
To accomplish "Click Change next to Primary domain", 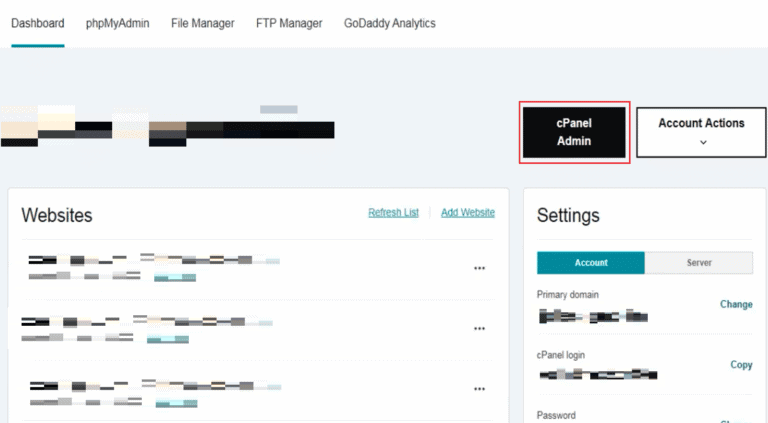I will 736,304.
